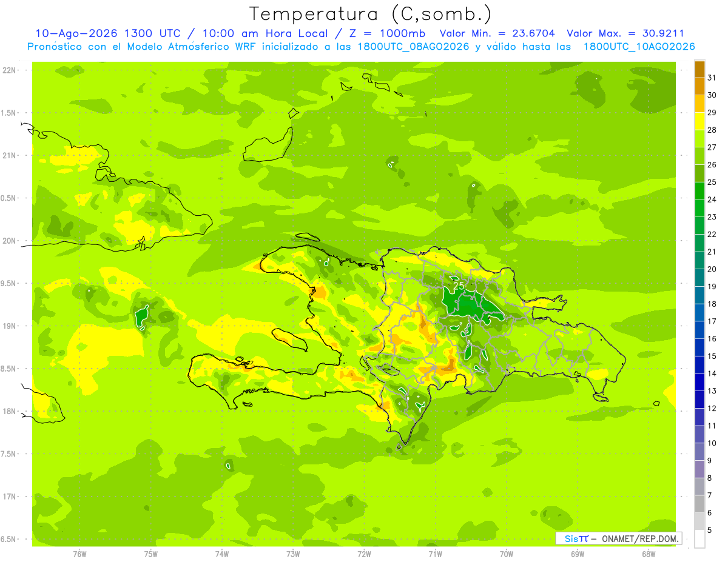Click the "74W" longitude axis label
Image resolution: width=728 pixels, height=562 pixels.
221,554
